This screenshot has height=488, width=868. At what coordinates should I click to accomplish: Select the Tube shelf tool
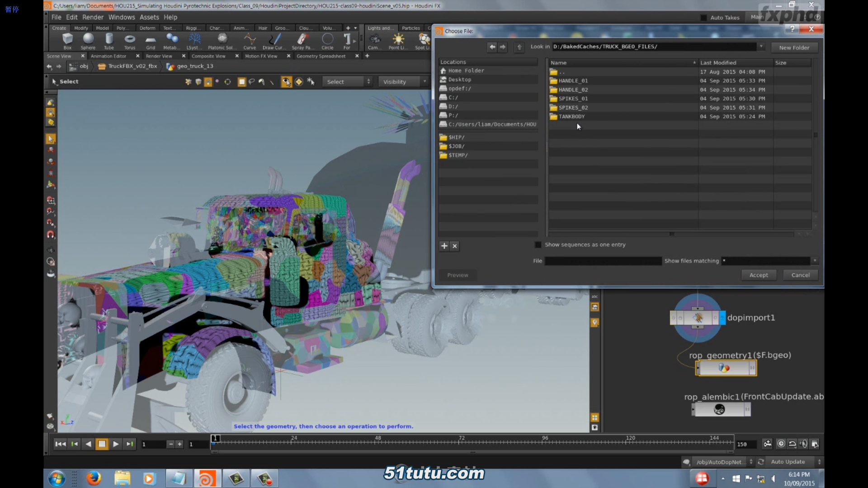point(109,41)
